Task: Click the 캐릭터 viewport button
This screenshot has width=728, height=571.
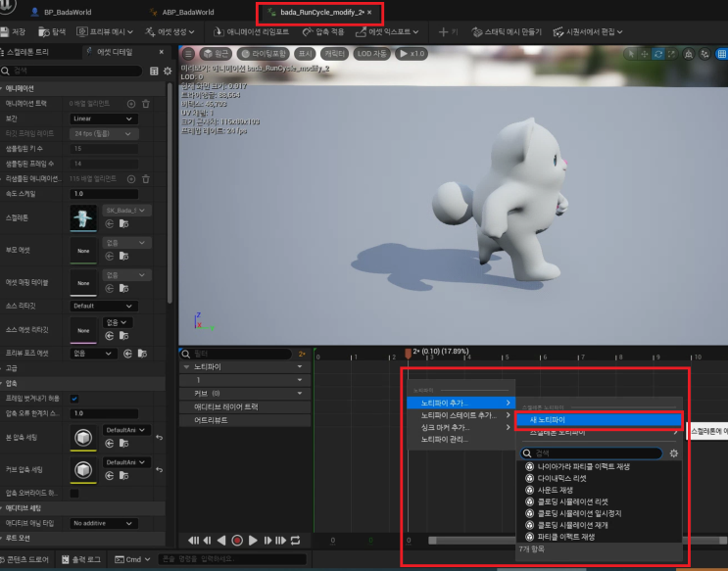Action: click(x=334, y=54)
